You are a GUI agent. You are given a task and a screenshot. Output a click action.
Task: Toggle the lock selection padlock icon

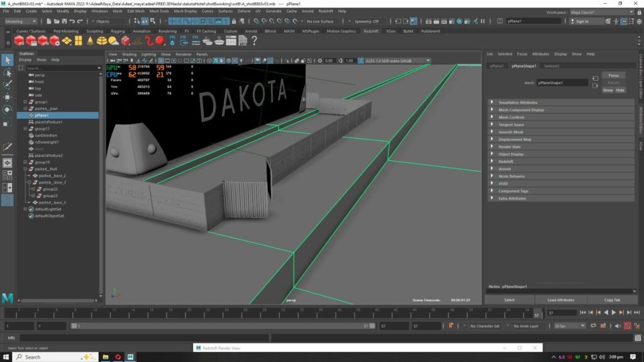234,21
